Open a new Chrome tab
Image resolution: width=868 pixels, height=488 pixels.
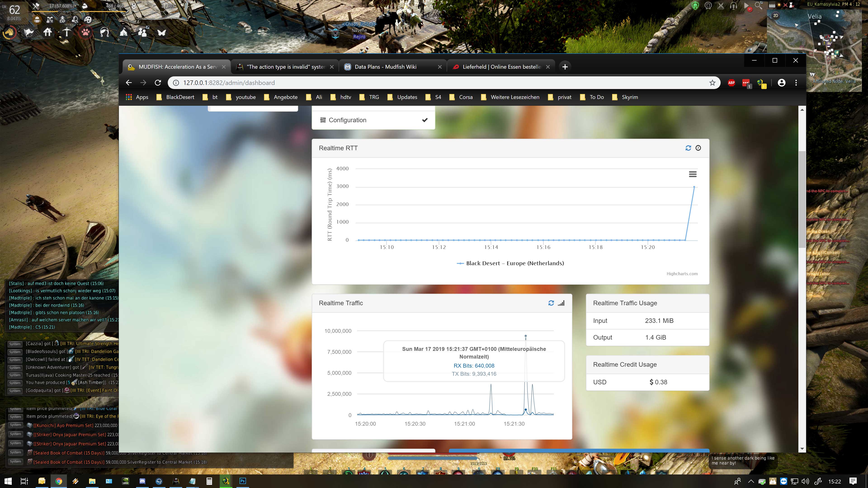point(565,67)
